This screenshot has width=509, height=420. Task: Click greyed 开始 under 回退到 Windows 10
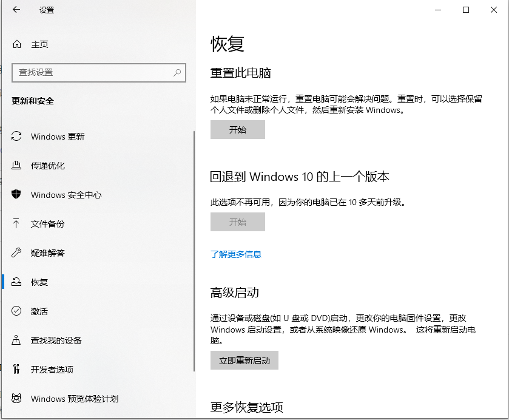coord(238,222)
